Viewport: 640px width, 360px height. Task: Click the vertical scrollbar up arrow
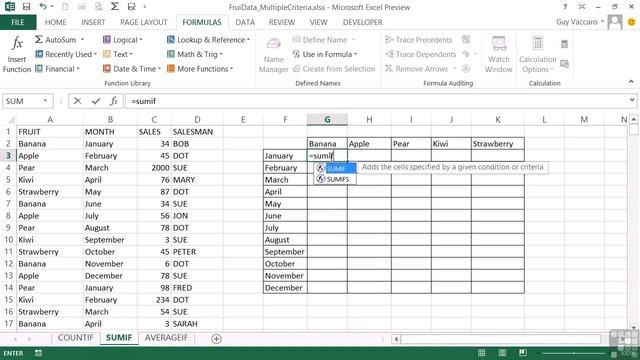pyautogui.click(x=633, y=120)
